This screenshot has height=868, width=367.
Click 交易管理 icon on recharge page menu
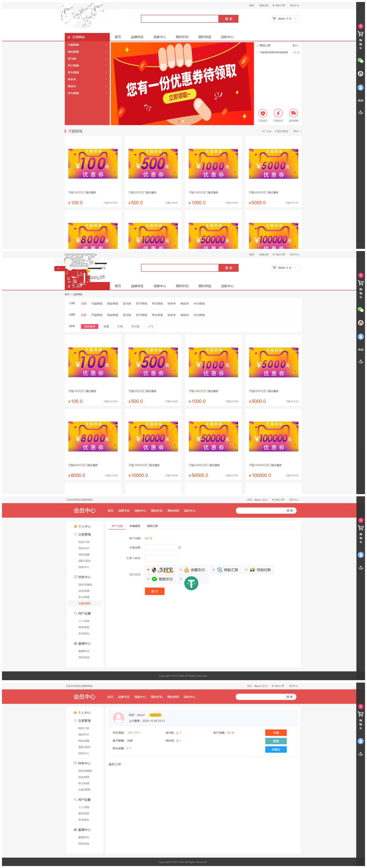pos(75,534)
